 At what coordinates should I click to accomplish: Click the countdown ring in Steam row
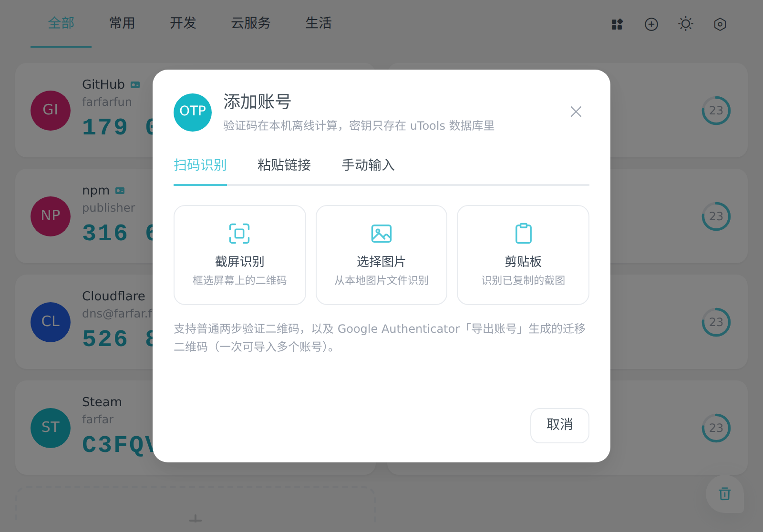pyautogui.click(x=716, y=428)
